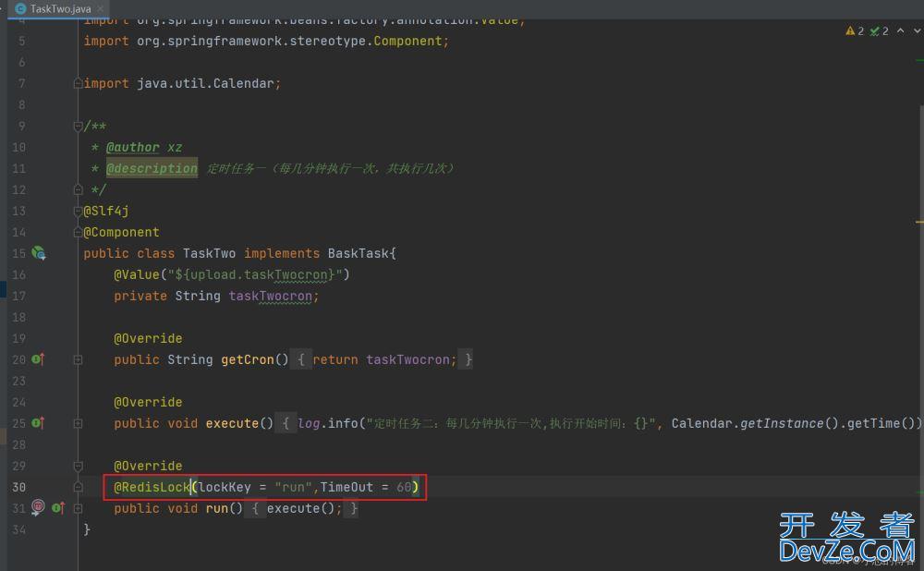The height and width of the screenshot is (571, 924).
Task: Click the import java.util.Calendar statement
Action: [182, 84]
